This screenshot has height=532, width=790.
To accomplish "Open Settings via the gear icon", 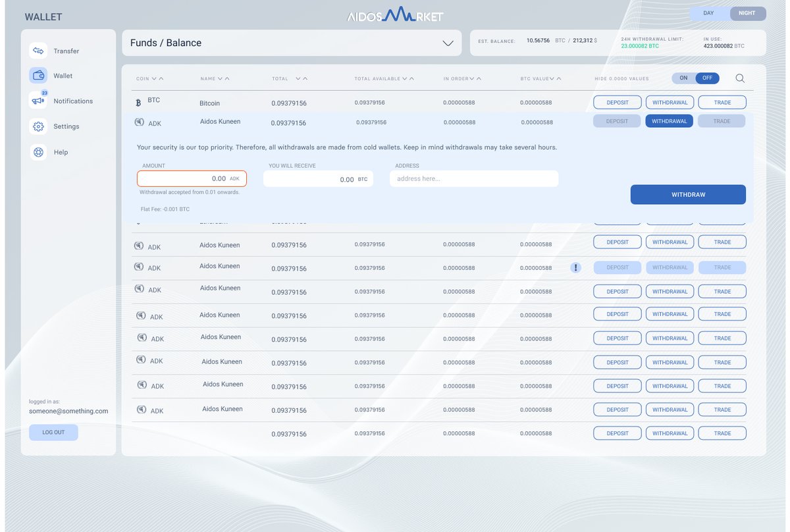I will tap(39, 126).
